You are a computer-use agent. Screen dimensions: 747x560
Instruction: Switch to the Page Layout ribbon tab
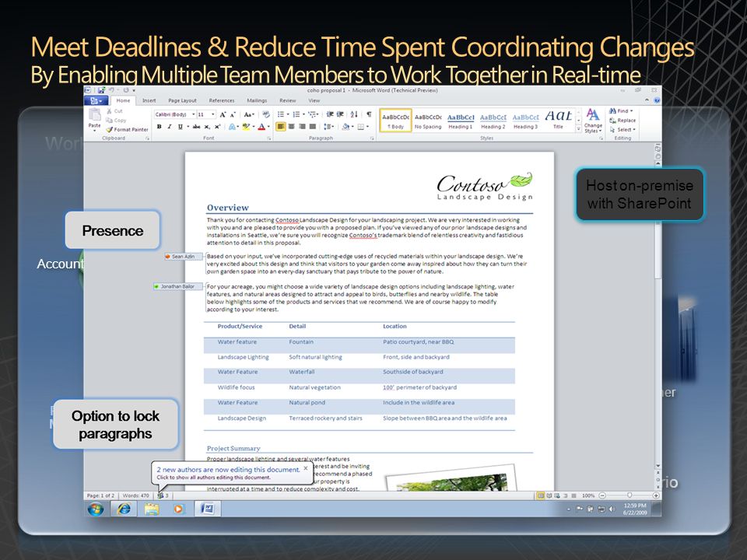click(x=182, y=100)
